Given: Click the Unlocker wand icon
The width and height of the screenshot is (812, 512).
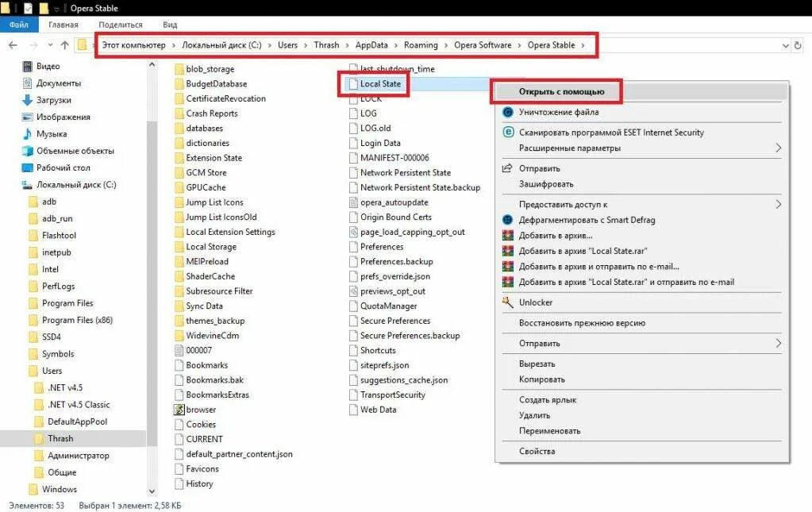Looking at the screenshot, I should pyautogui.click(x=507, y=302).
